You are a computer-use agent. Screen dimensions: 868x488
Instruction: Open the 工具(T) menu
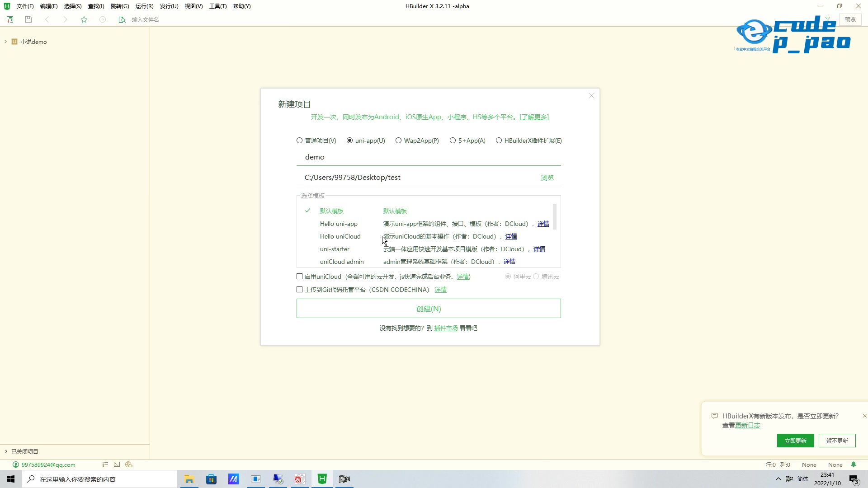(218, 6)
